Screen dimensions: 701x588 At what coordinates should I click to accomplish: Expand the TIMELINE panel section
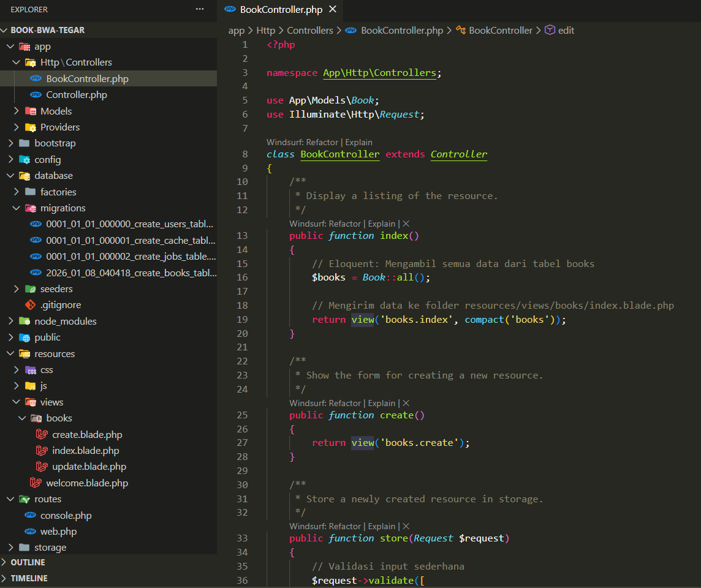point(29,578)
